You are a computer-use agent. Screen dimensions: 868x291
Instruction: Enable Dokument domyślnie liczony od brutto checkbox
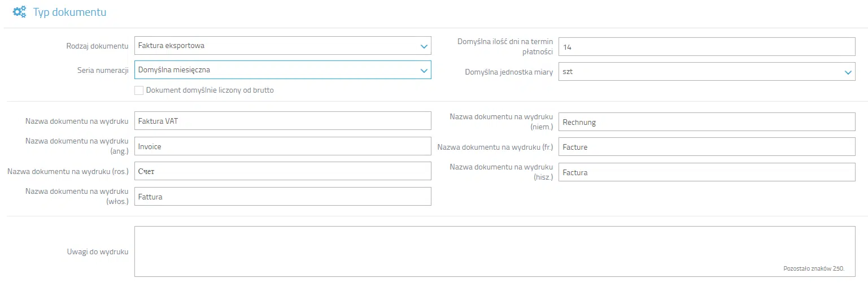139,90
